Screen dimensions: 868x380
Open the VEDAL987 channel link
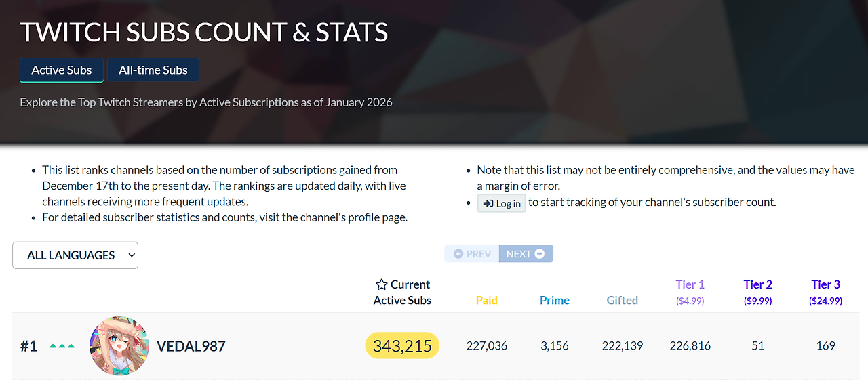click(191, 346)
